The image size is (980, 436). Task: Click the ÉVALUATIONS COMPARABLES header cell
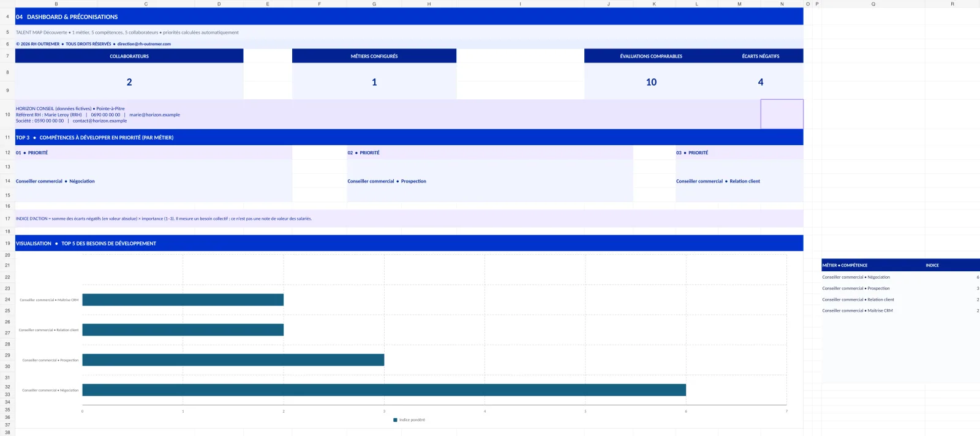point(651,56)
